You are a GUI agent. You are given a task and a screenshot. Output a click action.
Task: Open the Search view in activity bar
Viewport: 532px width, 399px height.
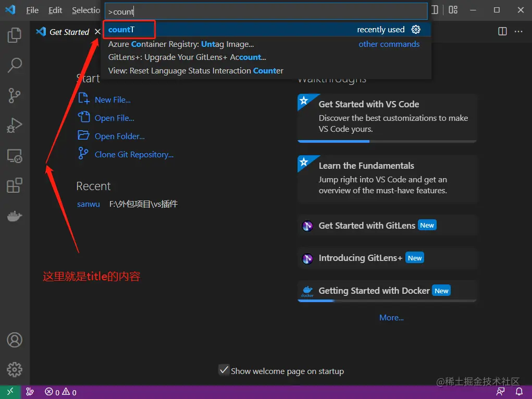(15, 65)
